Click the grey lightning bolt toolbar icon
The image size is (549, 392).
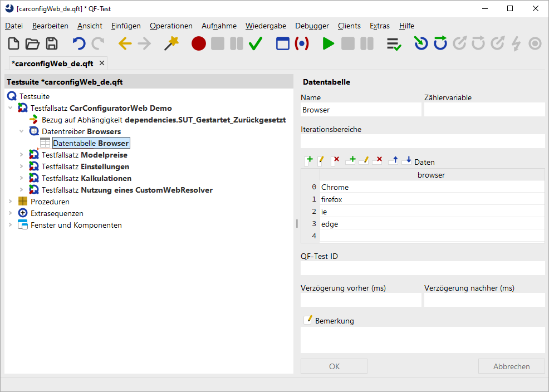click(x=516, y=44)
